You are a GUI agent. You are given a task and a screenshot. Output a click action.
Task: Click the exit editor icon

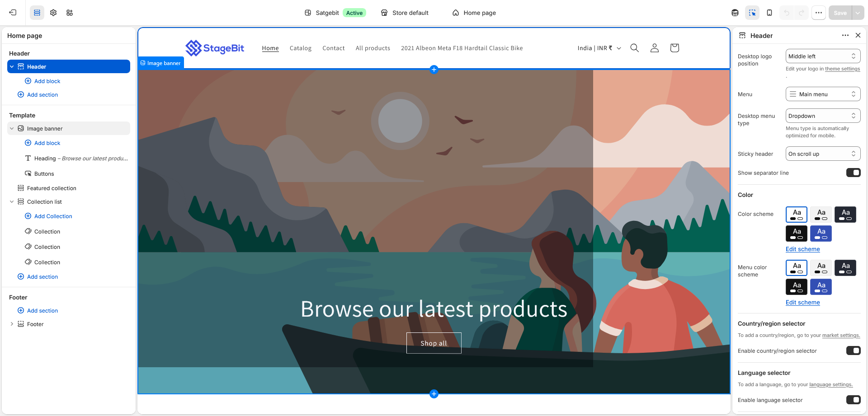point(13,13)
